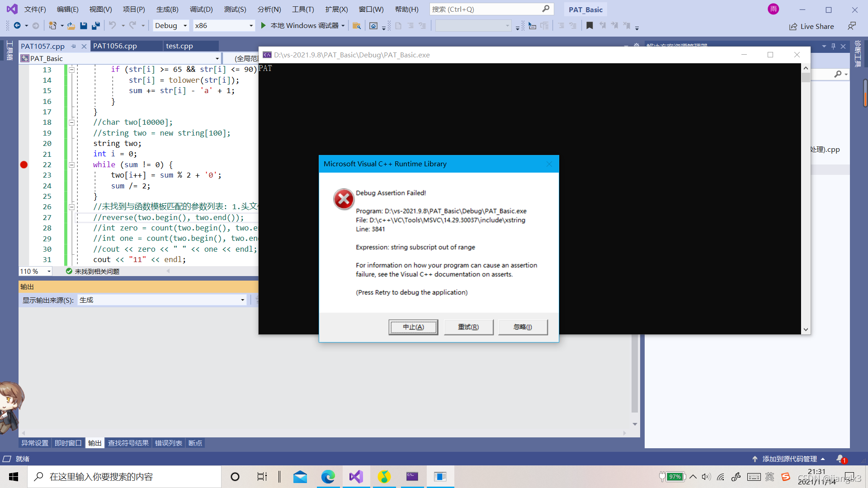868x488 pixels.
Task: Click the 中止(A) abort button
Action: point(413,327)
